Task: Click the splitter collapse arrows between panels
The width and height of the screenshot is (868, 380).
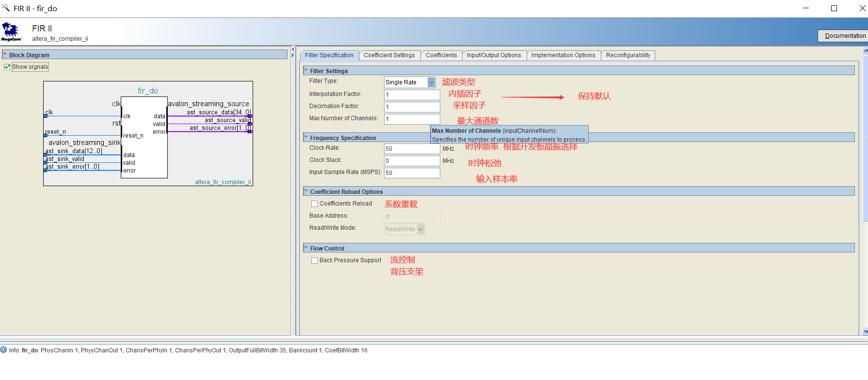Action: 293,52
